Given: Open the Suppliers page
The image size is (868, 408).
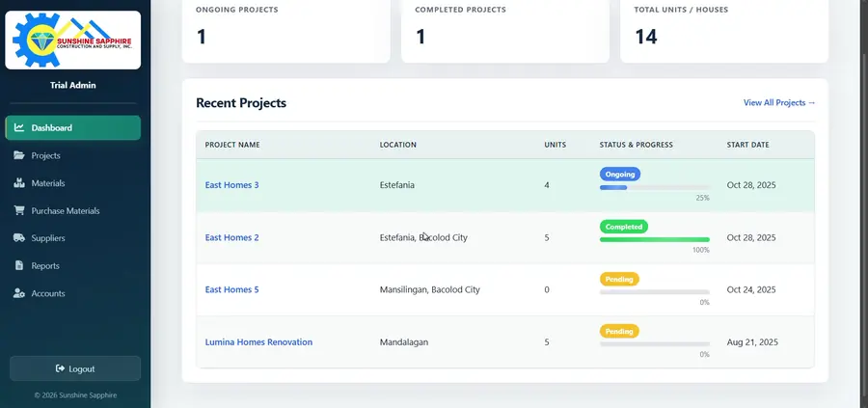Looking at the screenshot, I should coord(73,238).
